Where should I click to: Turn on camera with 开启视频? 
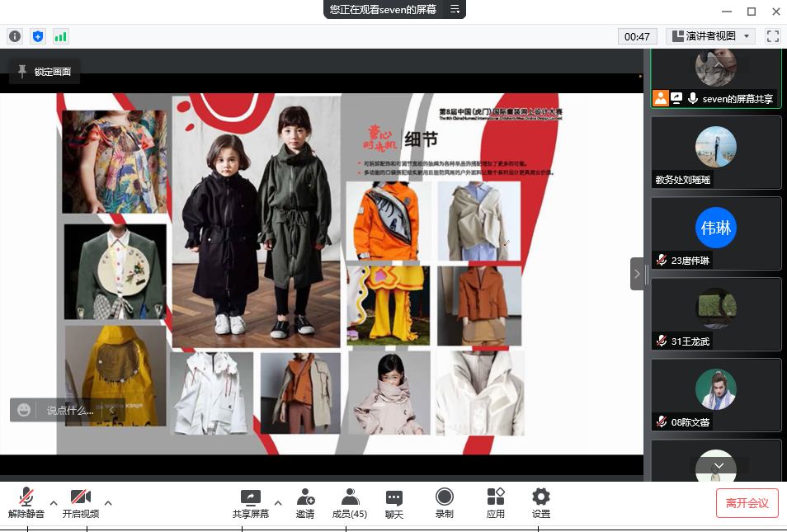tap(80, 502)
